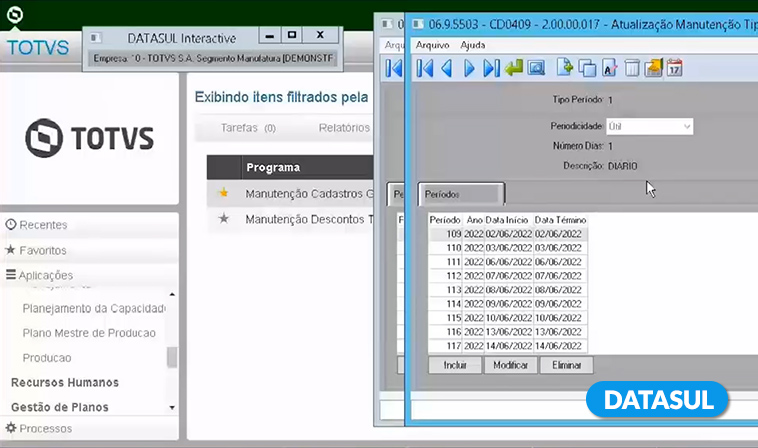Click the Eliminar button
This screenshot has width=758, height=448.
pos(567,365)
